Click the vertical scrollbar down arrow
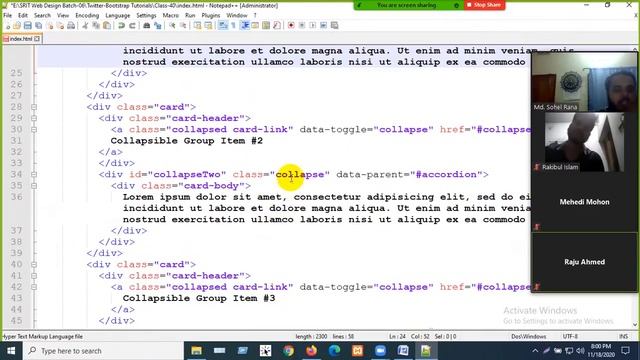This screenshot has height=360, width=640. [635, 325]
